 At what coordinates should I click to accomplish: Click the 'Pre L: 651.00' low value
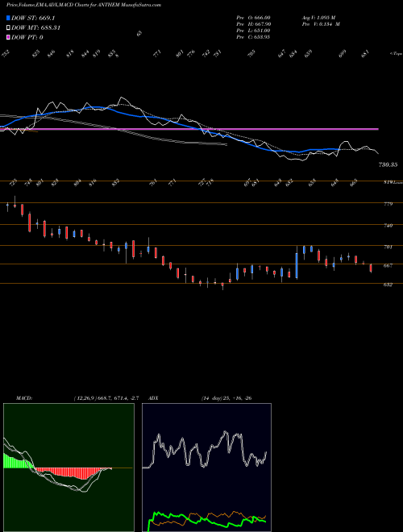[253, 31]
